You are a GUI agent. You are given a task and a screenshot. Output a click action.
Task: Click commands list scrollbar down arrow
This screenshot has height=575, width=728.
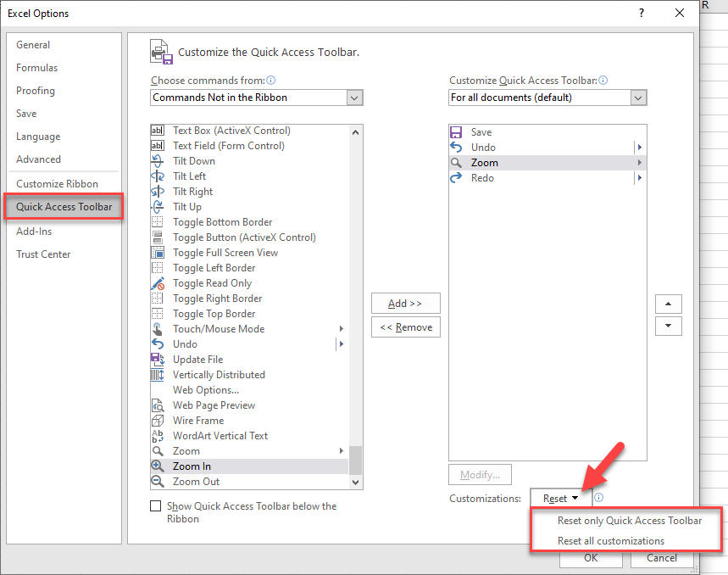point(356,482)
